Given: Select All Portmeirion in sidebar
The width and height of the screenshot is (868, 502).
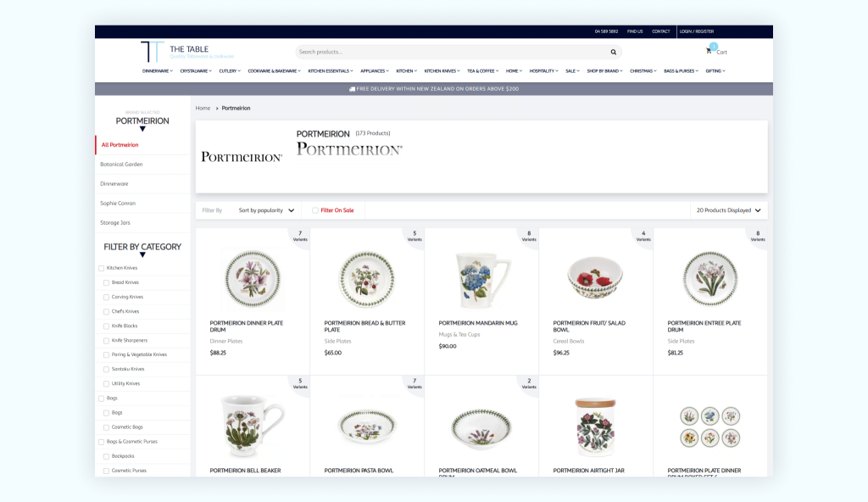Looking at the screenshot, I should (x=120, y=145).
